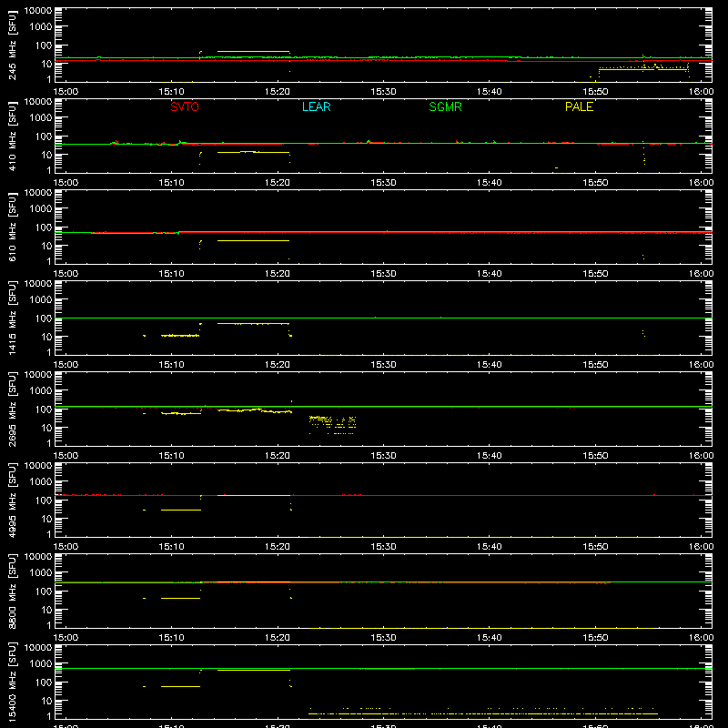Click the 15:40 time label of 4995 MHz panel
This screenshot has height=728, width=728.
click(x=490, y=547)
